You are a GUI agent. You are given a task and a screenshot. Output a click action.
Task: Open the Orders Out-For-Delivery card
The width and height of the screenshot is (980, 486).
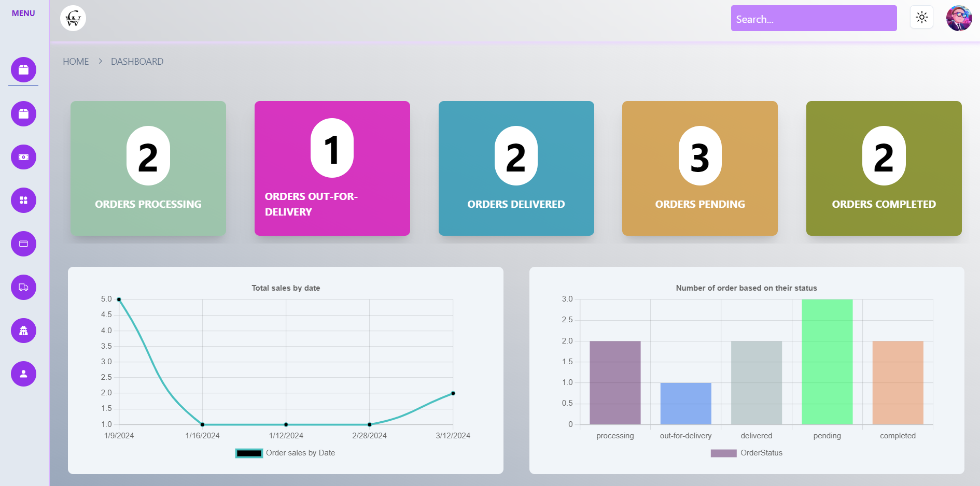coord(332,168)
